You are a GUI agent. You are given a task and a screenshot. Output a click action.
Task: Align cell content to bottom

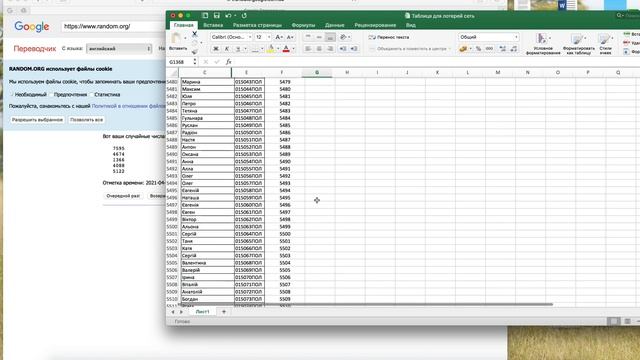(330, 37)
